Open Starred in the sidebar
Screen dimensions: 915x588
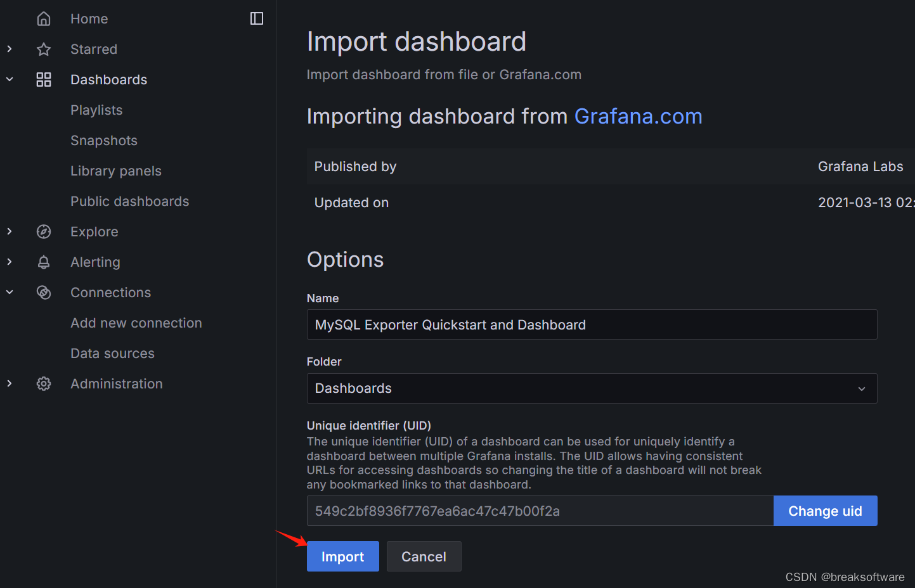(x=94, y=49)
